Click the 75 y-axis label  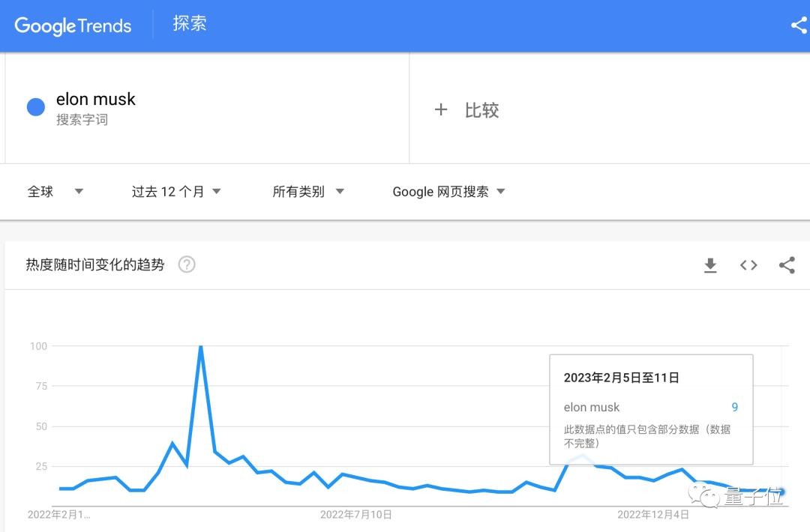pos(41,386)
